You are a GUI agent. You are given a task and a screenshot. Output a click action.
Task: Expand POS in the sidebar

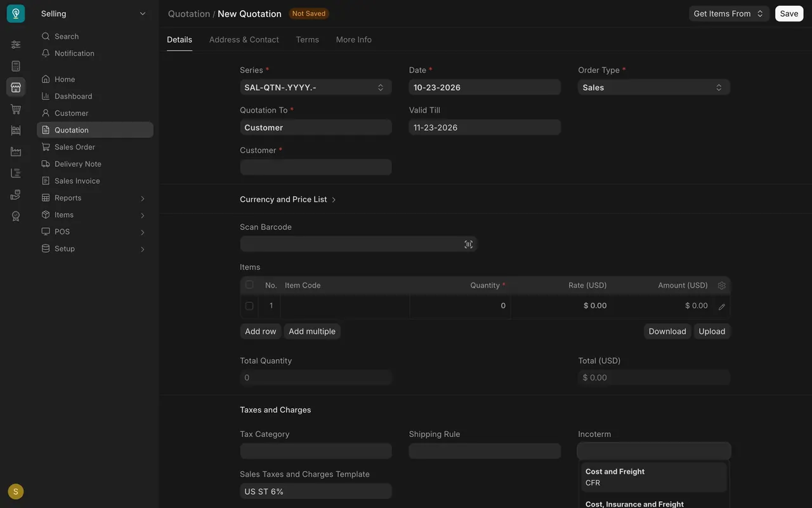95,232
